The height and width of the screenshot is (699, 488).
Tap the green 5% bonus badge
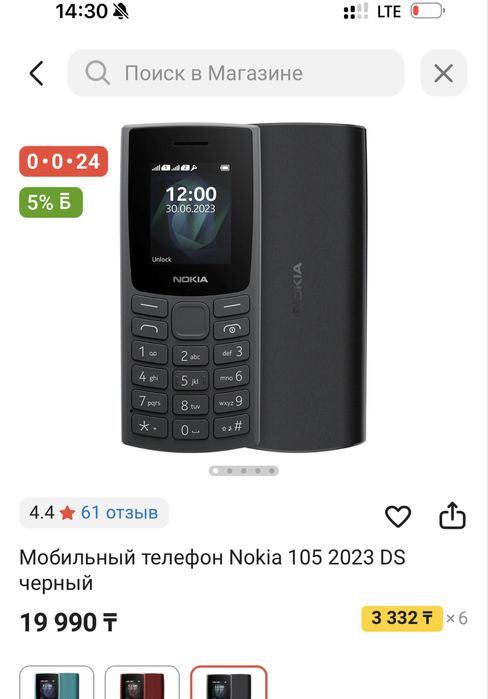[51, 202]
